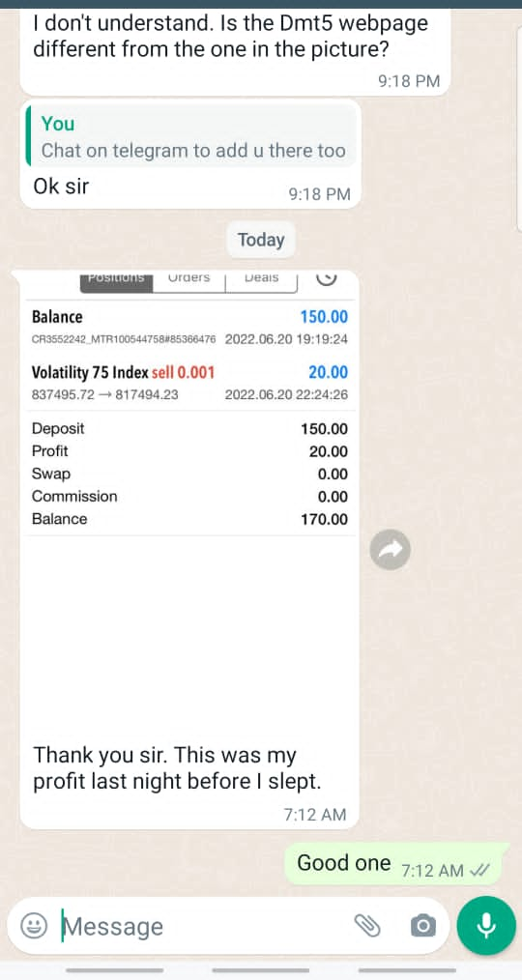Tap the Volatility 75 Index sell row
Screen dimensions: 522x980
click(189, 383)
